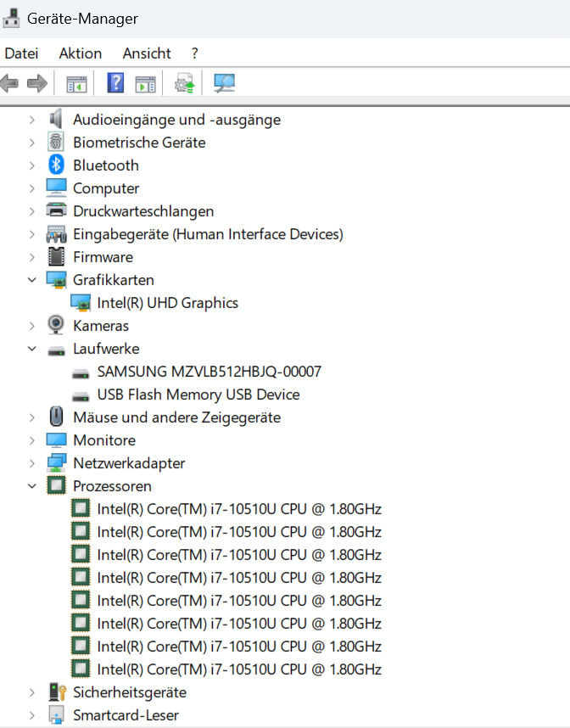
Task: Click the webcam icon beside Kameras
Action: point(56,325)
